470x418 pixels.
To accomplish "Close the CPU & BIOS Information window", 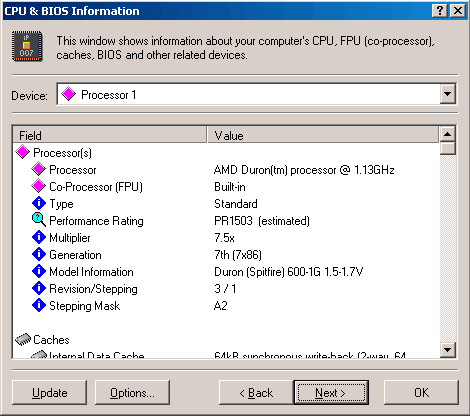I will [x=458, y=11].
